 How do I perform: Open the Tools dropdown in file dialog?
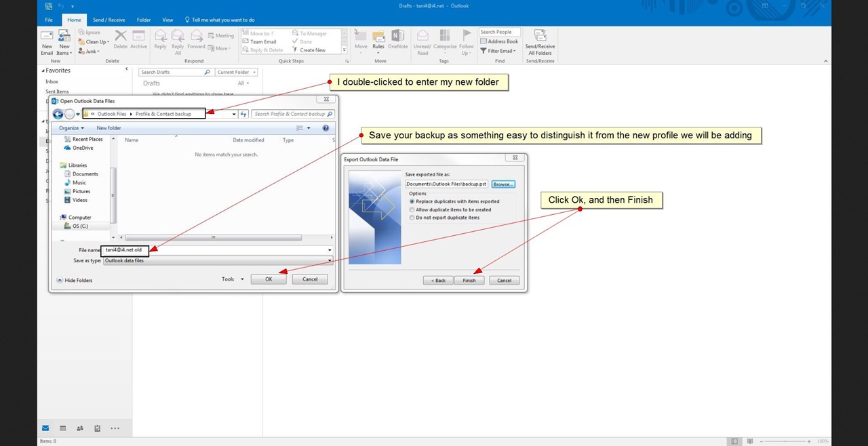coord(233,279)
